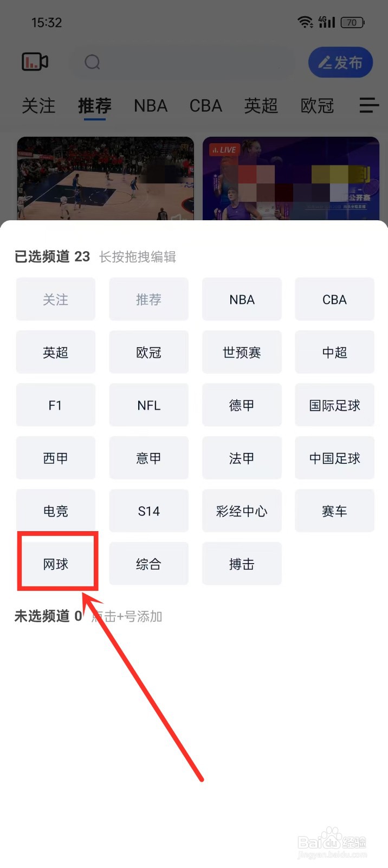388x868 pixels.
Task: Tap the Wi-Fi status icon
Action: tap(306, 22)
